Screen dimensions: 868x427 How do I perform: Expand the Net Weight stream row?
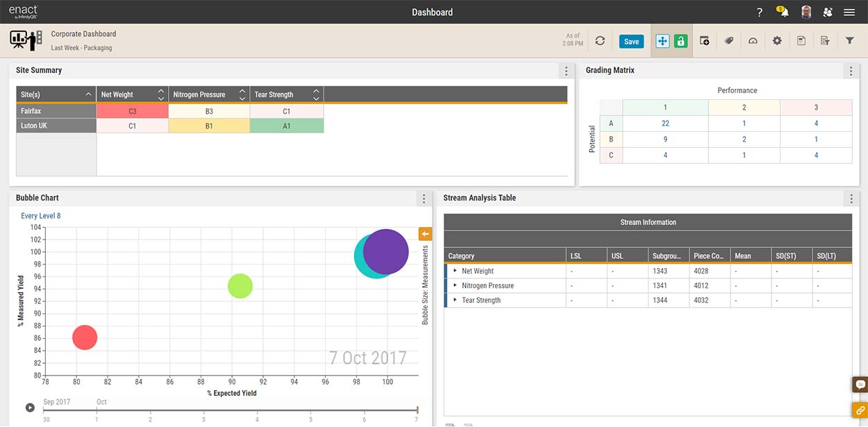[455, 271]
